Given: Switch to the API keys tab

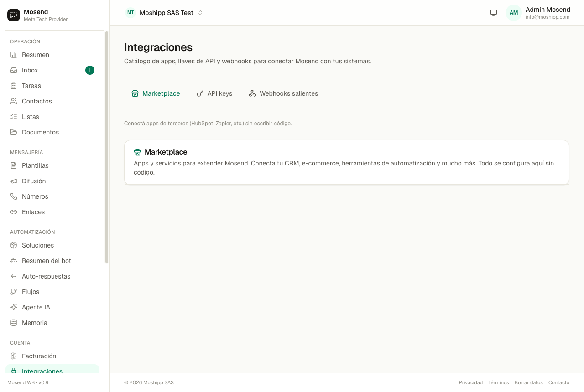Looking at the screenshot, I should point(214,93).
